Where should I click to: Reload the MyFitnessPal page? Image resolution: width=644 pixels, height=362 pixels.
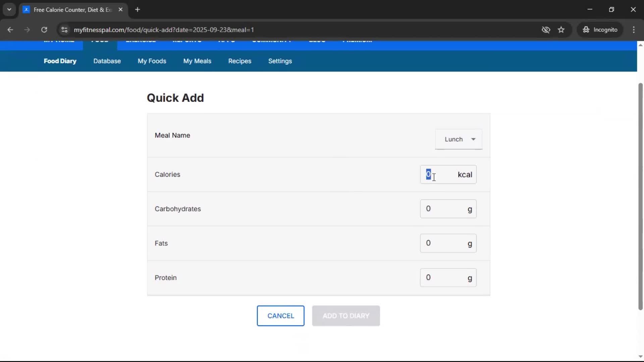(44, 29)
